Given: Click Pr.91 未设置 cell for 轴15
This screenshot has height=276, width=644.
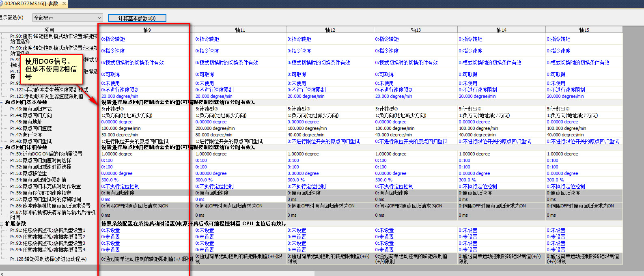Looking at the screenshot, I should click(x=584, y=230).
